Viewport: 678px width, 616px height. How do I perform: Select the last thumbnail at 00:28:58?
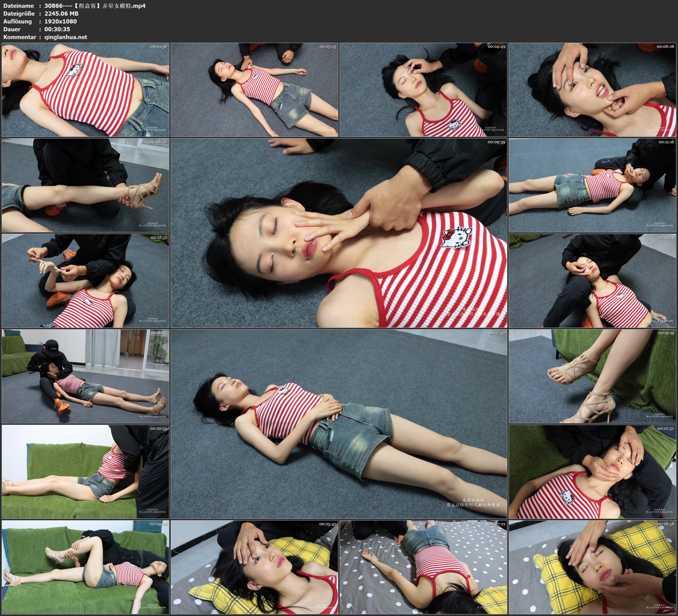pos(592,567)
